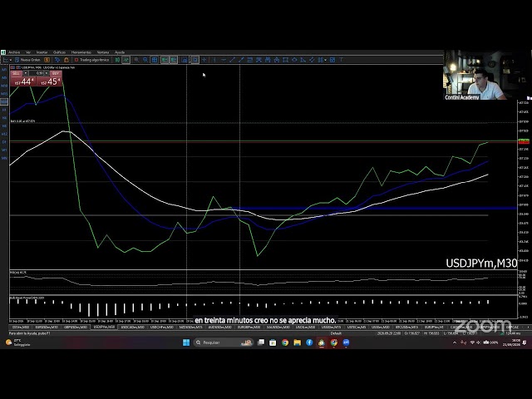Open the NZDUSDm,M15 chart tab

click(x=190, y=328)
